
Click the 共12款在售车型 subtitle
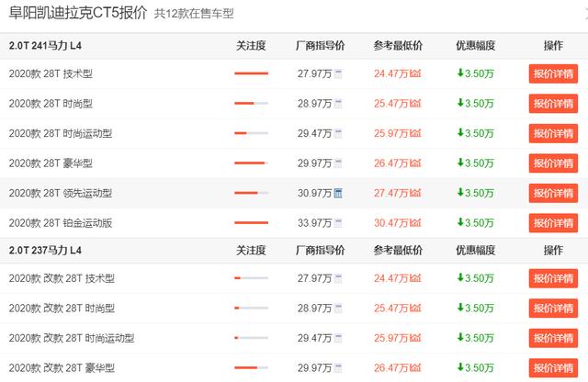point(194,14)
